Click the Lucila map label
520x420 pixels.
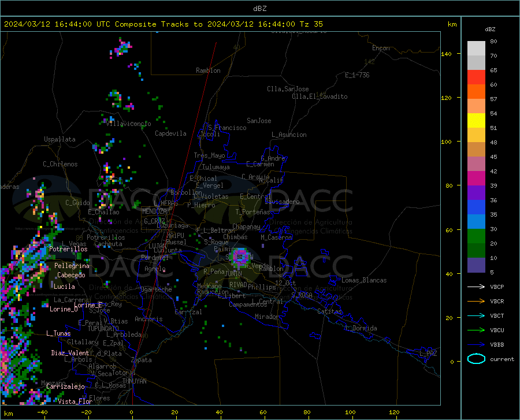coord(64,287)
